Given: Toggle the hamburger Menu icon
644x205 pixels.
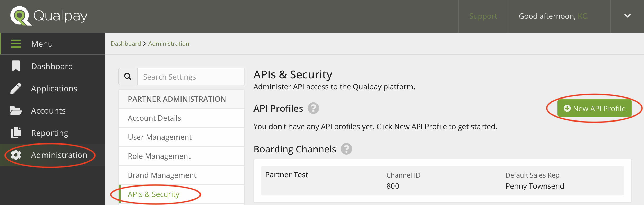Looking at the screenshot, I should (16, 44).
